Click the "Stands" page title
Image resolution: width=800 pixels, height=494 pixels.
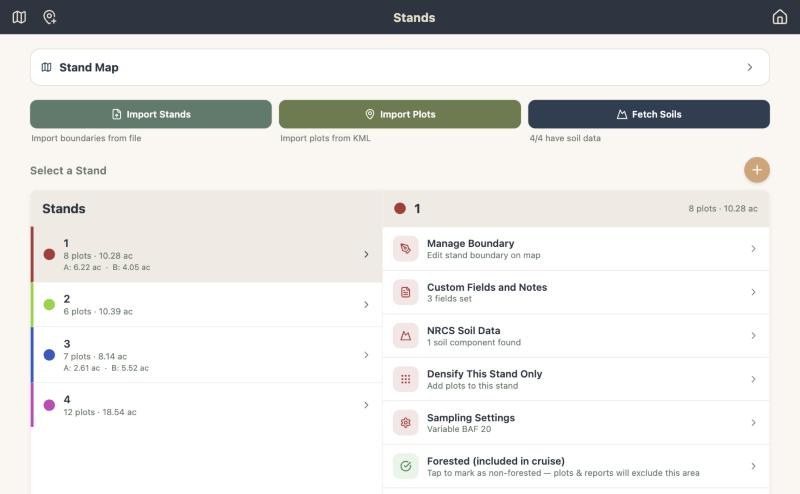coord(414,17)
